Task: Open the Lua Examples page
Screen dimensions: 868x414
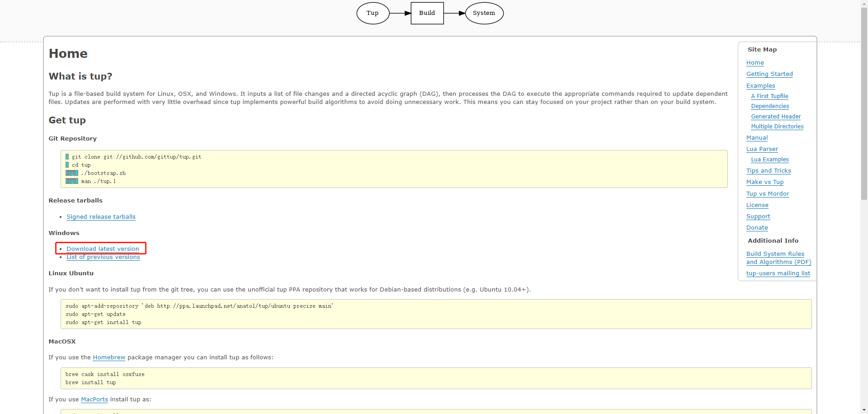Action: pos(770,160)
